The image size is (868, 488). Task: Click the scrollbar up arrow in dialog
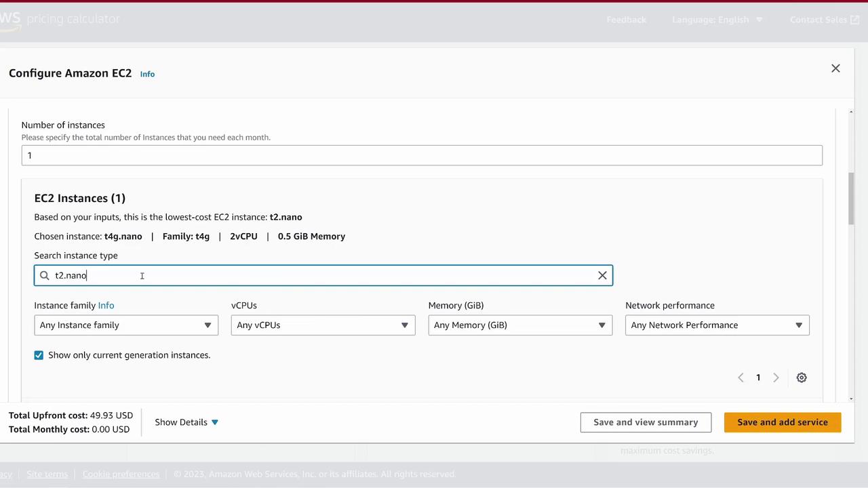pos(851,112)
